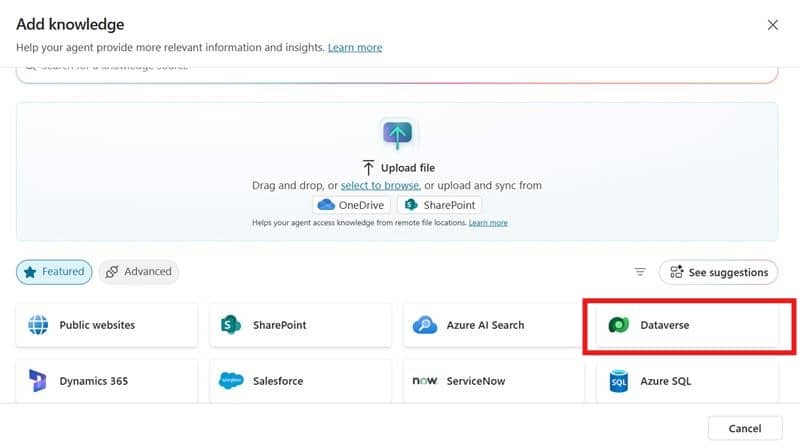Click the SharePoint tile icon
The width and height of the screenshot is (800, 448).
point(231,325)
